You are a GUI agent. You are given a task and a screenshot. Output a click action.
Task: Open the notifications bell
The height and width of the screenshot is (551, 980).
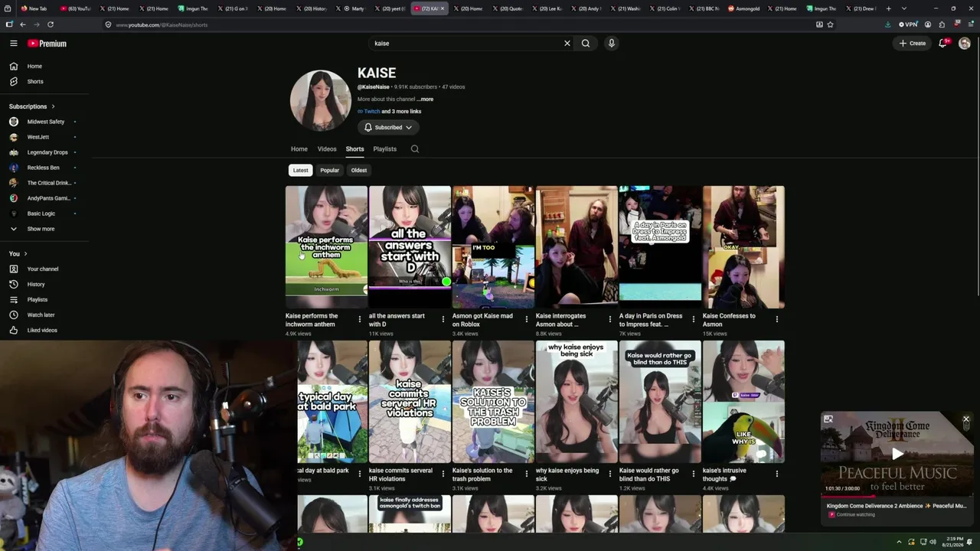[943, 44]
